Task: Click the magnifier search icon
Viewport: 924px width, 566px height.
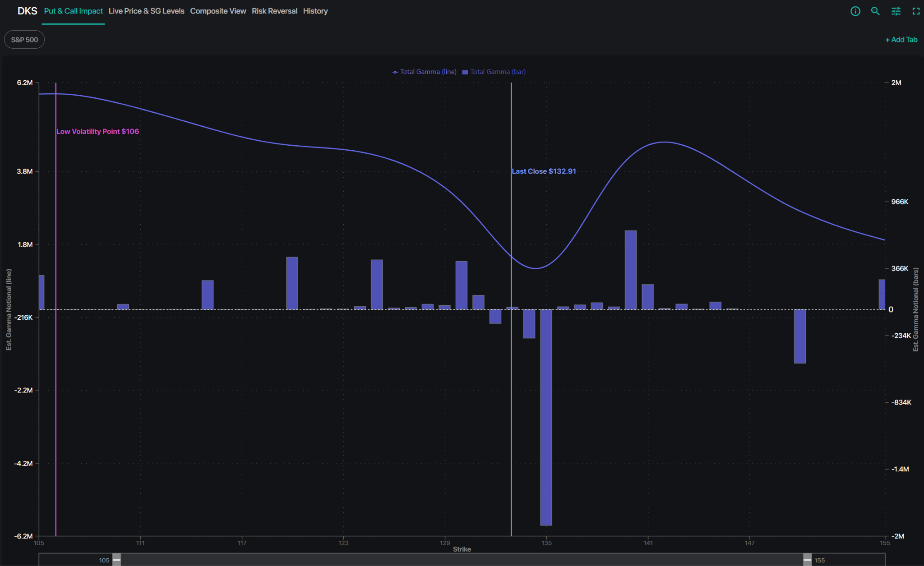Action: [x=875, y=11]
